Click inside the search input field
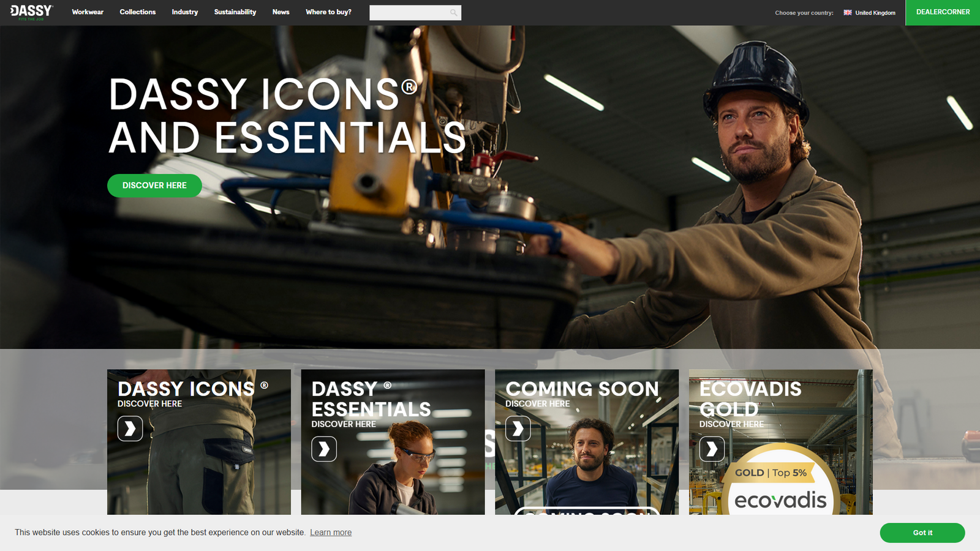The width and height of the screenshot is (980, 551). point(410,12)
